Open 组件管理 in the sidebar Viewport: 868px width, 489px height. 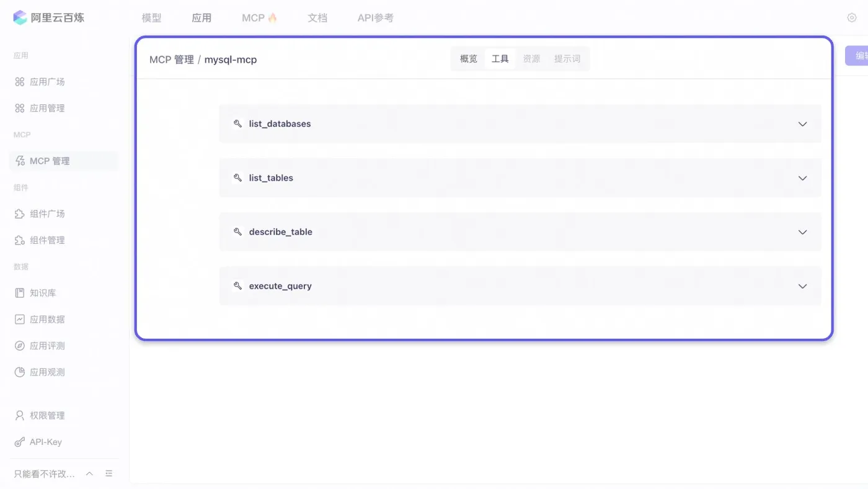click(x=47, y=240)
